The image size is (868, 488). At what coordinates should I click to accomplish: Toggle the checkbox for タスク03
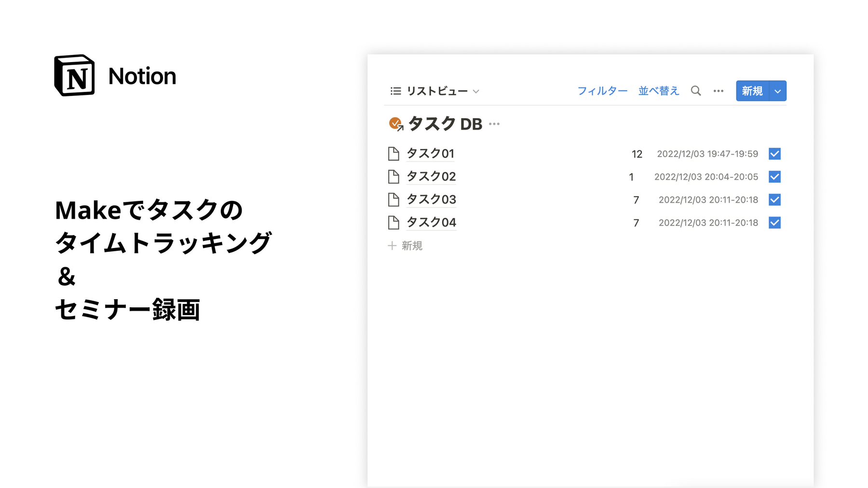(x=774, y=199)
